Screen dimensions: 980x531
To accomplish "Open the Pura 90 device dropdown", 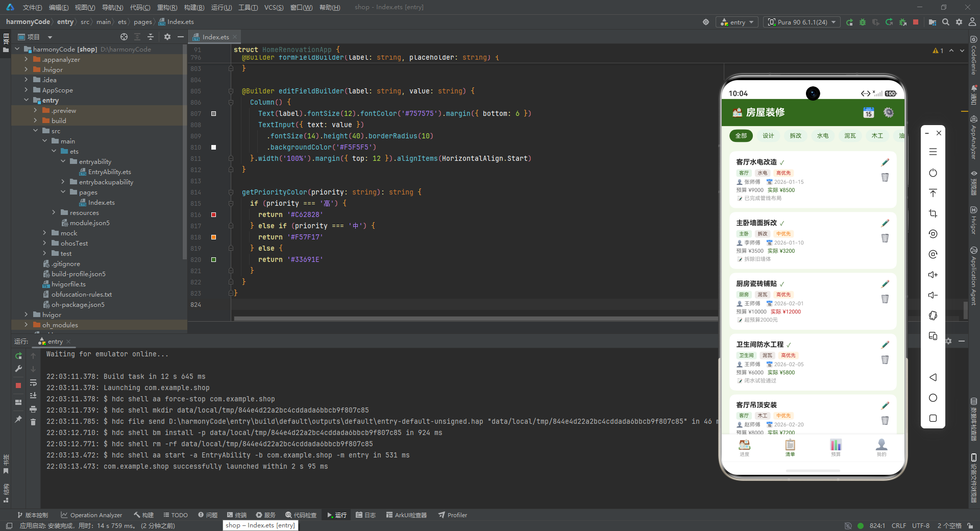I will (802, 22).
